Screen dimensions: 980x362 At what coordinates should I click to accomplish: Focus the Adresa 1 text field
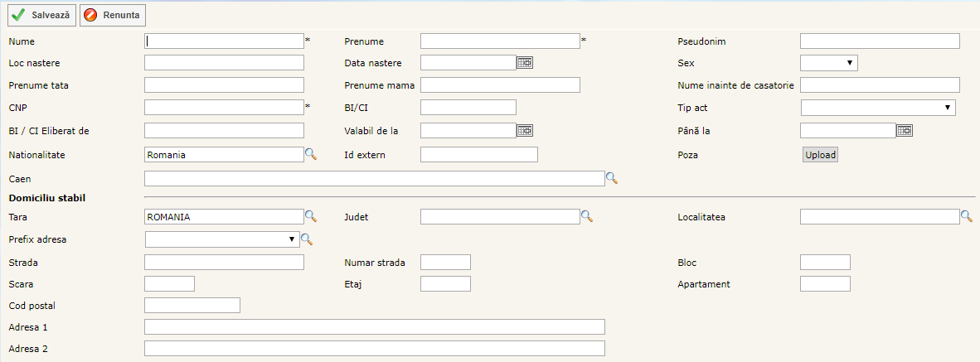point(374,326)
